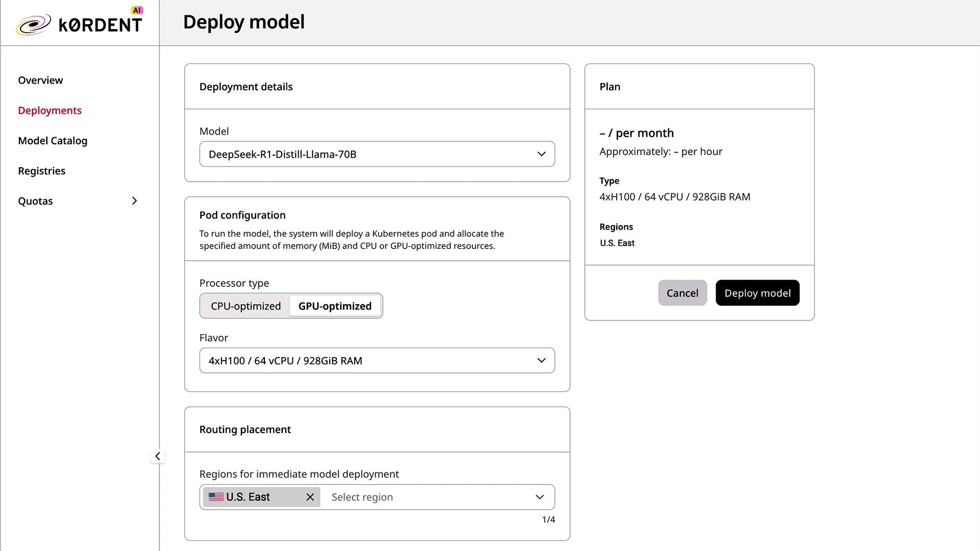This screenshot has width=980, height=551.
Task: Click the U.S. flag icon in the region tag
Action: click(x=216, y=497)
